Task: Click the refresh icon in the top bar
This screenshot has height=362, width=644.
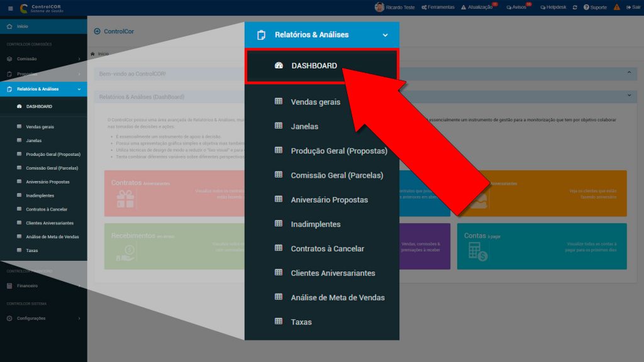Action: point(575,8)
